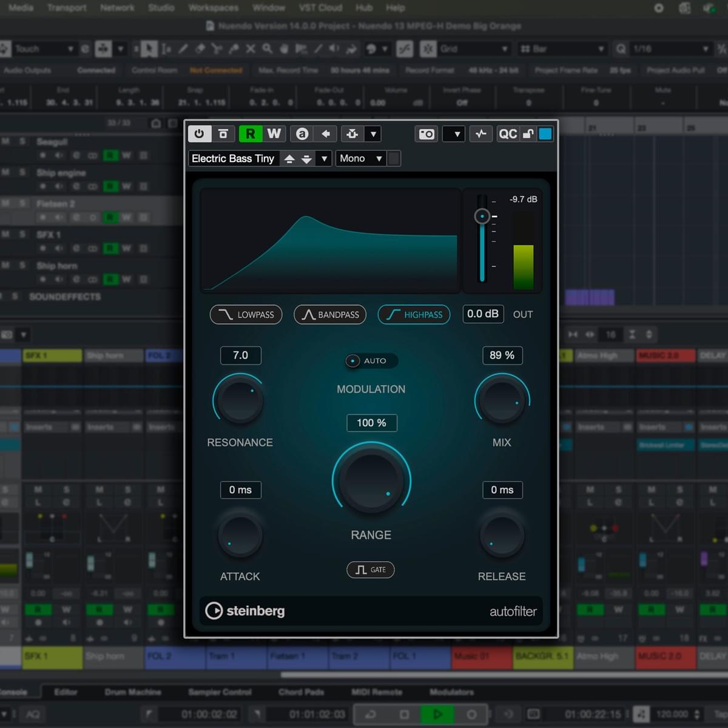Click the output level fader handle
Screen dimensions: 728x728
[482, 216]
